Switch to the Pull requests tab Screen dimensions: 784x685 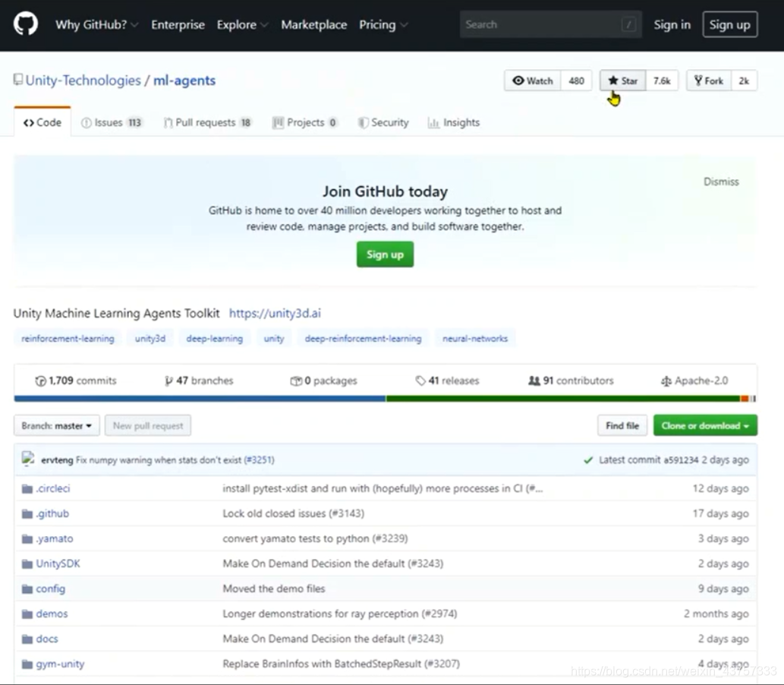207,122
